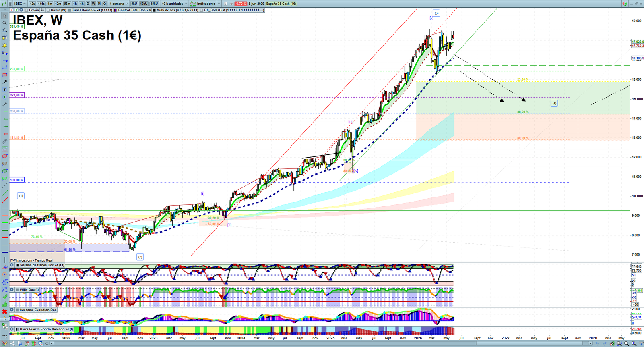Viewport: 644px width, 347px height.
Task: Select the red diagonal line tool
Action: click(4, 200)
